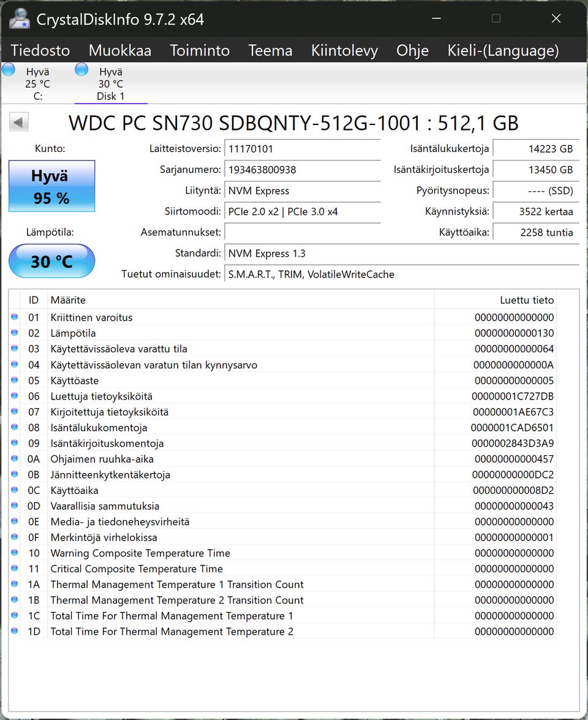Screen dimensions: 588x720
Task: Click status dot of attribute 04 kynnysarvo row
Action: tap(15, 364)
